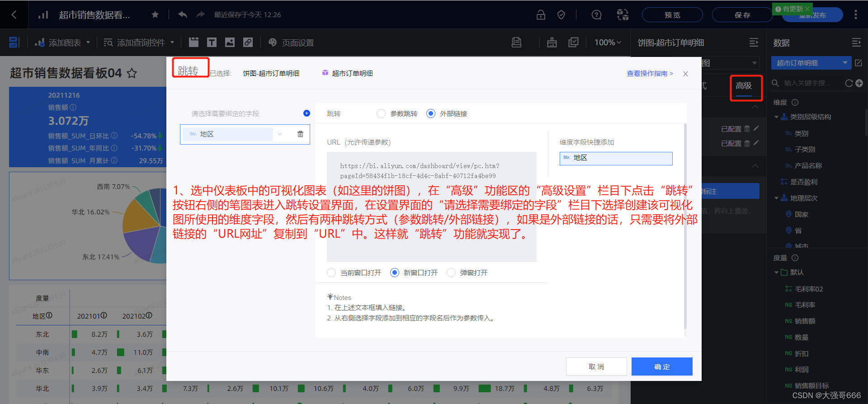Select the 折扣 measure field
Screen dimensions: 868x404
(802, 353)
